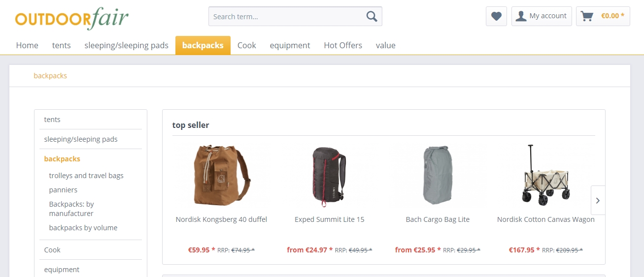Open the Exped Summit Lite 15 image
The image size is (644, 277).
tap(329, 175)
